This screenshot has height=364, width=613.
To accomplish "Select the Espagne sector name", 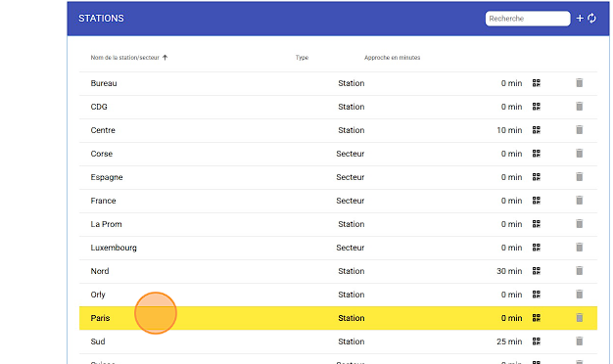I will 107,177.
